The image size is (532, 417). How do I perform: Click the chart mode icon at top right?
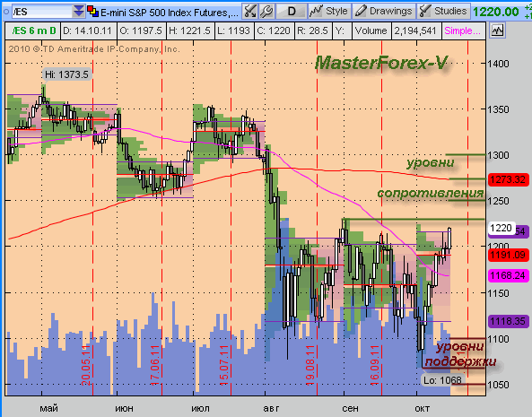click(498, 30)
